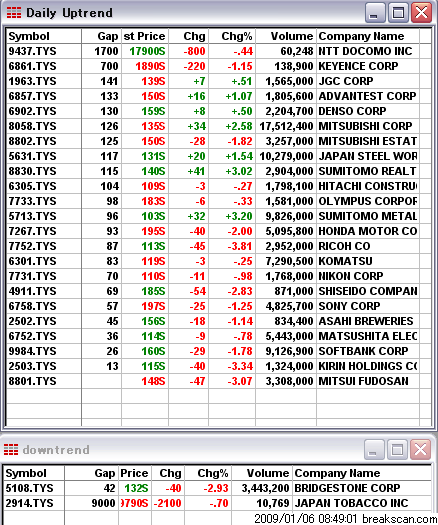Close the Daily Uptrend window
This screenshot has height=525, width=438.
[x=421, y=13]
